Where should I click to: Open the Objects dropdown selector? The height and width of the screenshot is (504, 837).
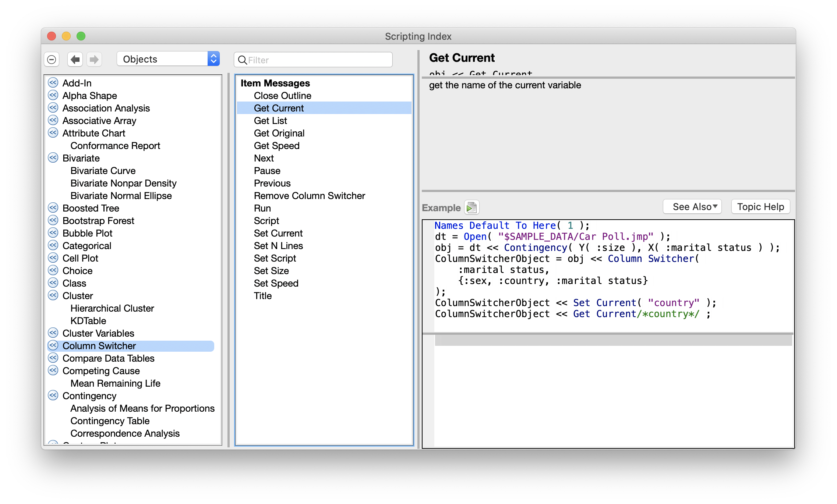(x=167, y=58)
